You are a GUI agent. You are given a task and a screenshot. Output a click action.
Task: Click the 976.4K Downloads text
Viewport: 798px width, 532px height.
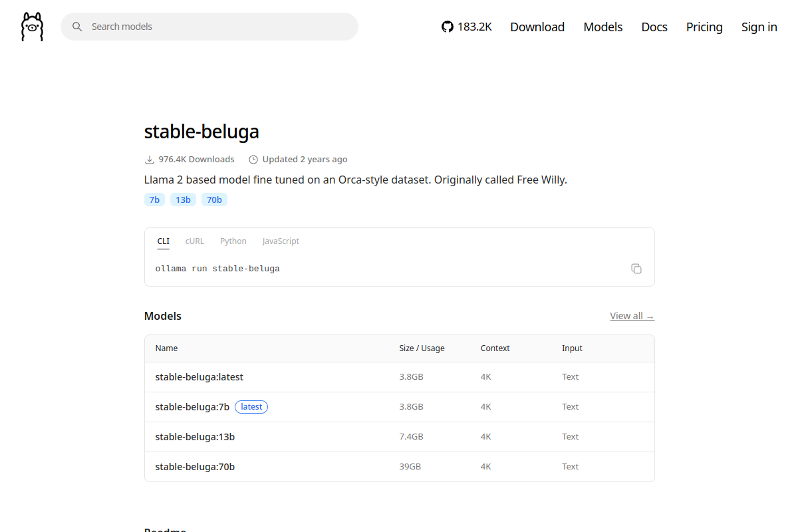click(x=196, y=160)
